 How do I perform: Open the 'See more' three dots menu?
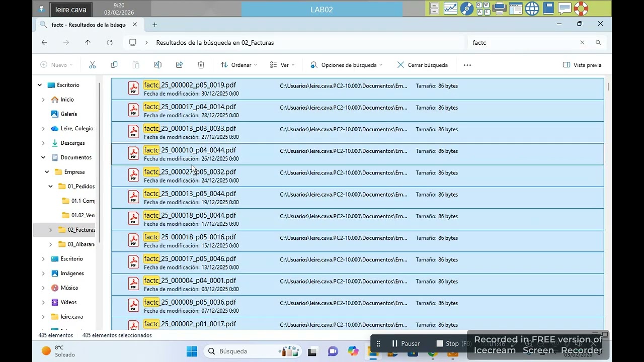pos(467,65)
